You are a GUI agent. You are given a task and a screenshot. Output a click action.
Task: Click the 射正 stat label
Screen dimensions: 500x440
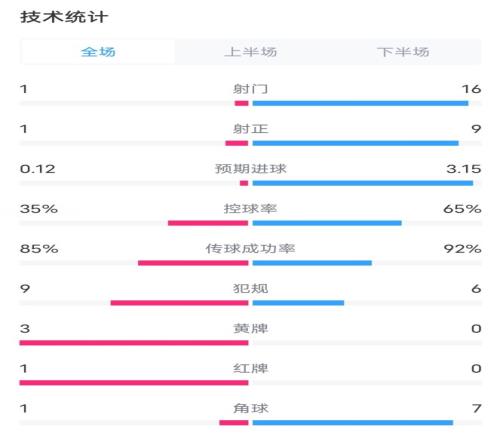pyautogui.click(x=250, y=129)
